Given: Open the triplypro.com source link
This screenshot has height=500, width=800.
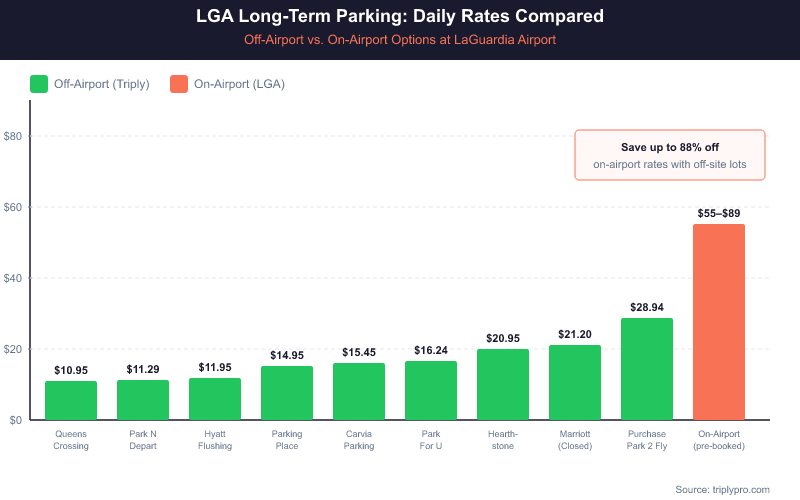Looking at the screenshot, I should 722,489.
